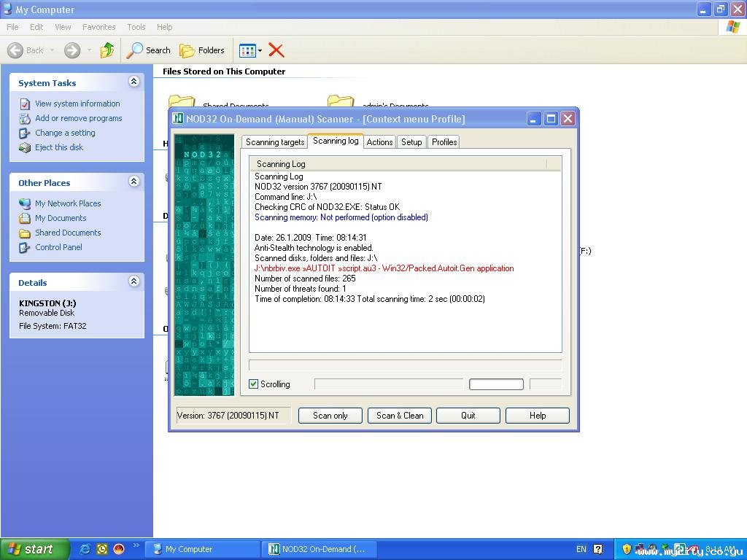Viewport: 747px width, 560px height.
Task: Open the Search pane in My Computer
Action: pyautogui.click(x=148, y=50)
